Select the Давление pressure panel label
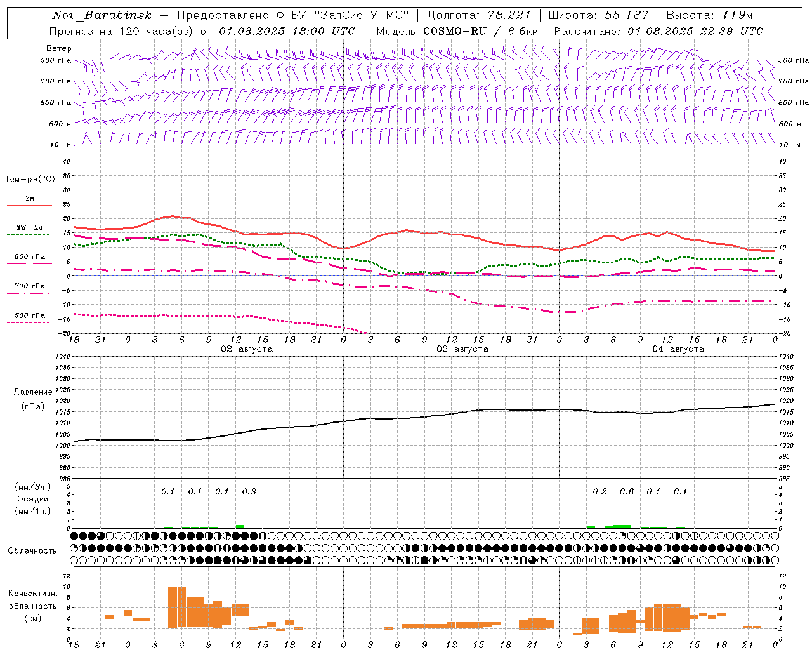 tap(32, 392)
